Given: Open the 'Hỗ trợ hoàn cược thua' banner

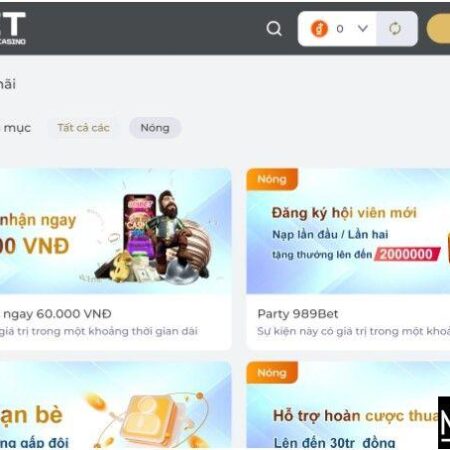Looking at the screenshot, I should pos(348,406).
